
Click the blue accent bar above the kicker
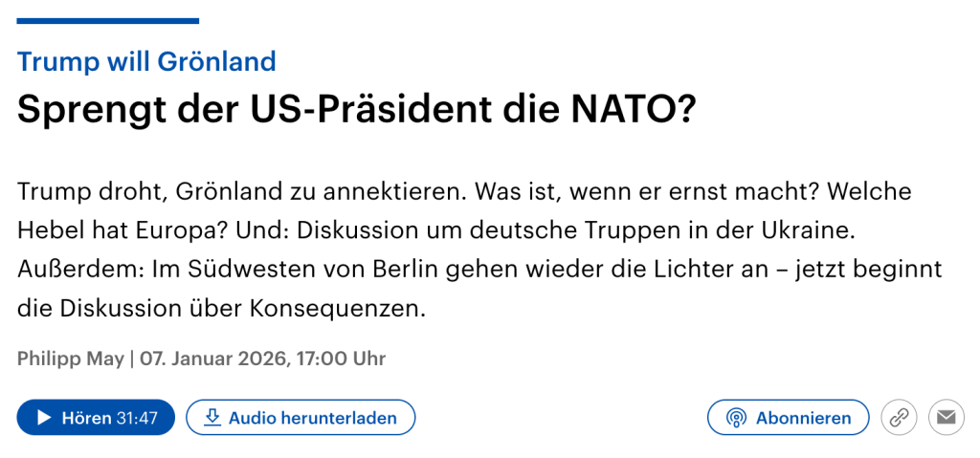[x=107, y=21]
